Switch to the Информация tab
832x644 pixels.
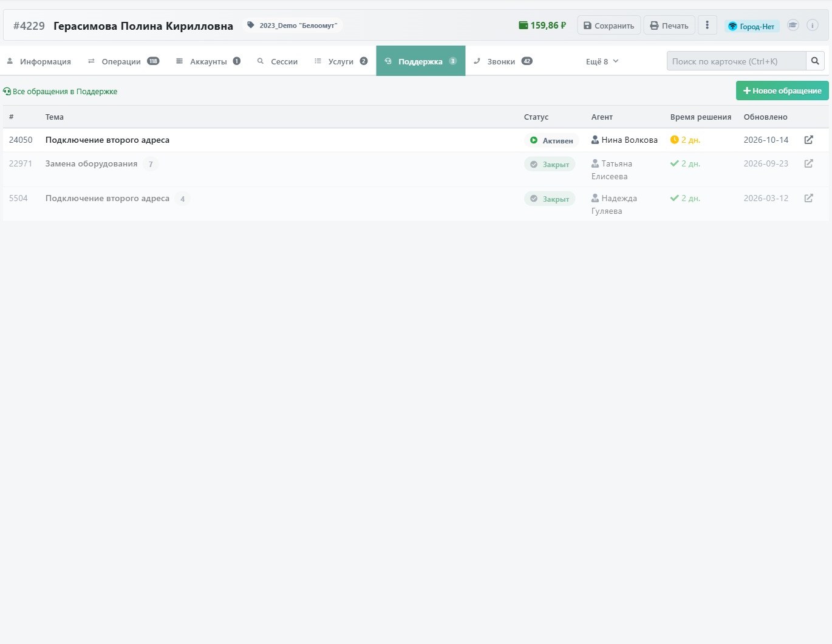pos(39,61)
